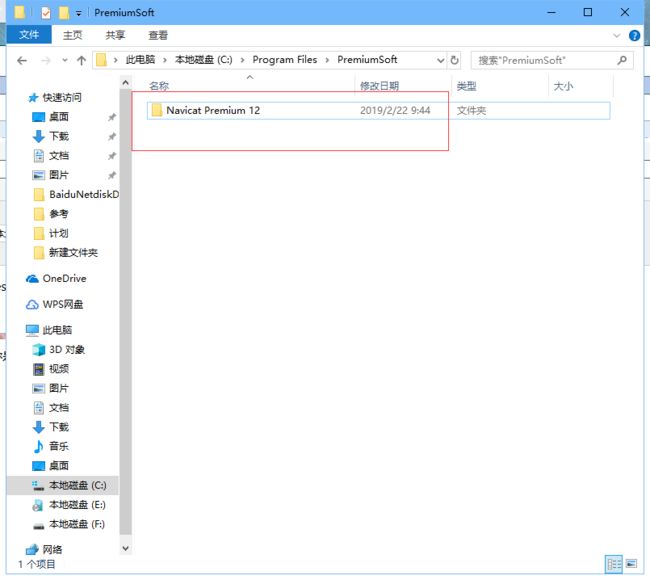
Task: Click 此电脑 in the address breadcrumb
Action: (x=140, y=60)
